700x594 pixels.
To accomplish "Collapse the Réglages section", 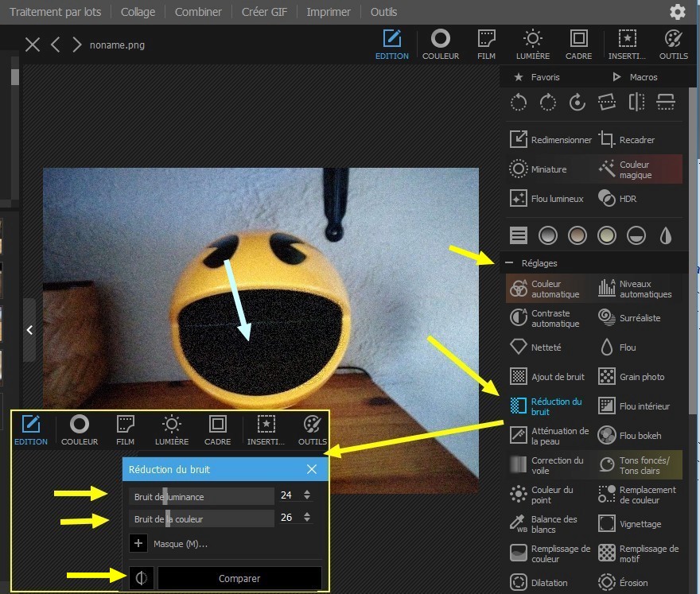I will (509, 263).
